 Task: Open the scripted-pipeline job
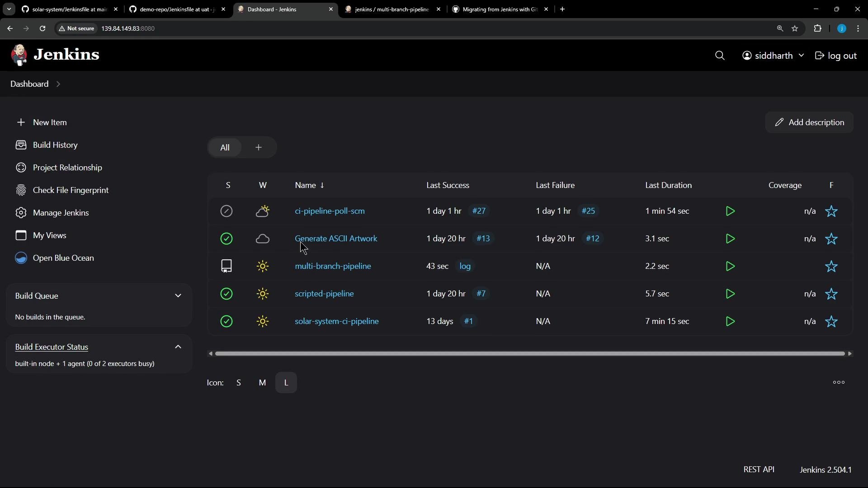[324, 294]
